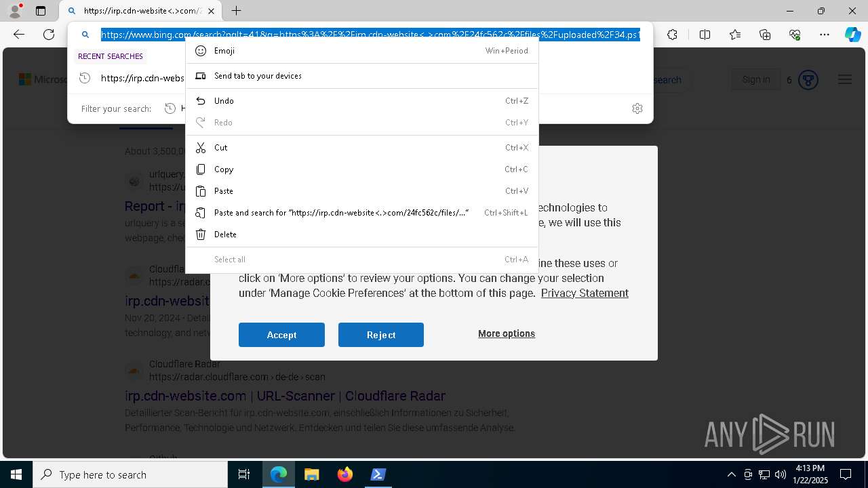The height and width of the screenshot is (488, 868).
Task: Choose Delete in the context menu
Action: [x=362, y=235]
